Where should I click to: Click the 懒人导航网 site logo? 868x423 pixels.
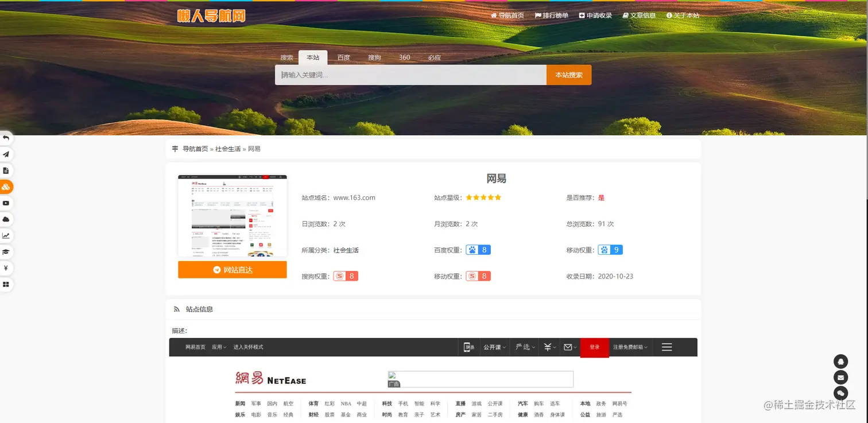click(211, 16)
